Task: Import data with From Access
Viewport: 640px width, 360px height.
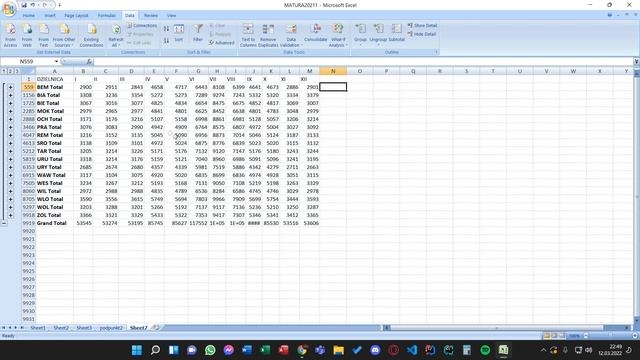Action: pyautogui.click(x=10, y=35)
